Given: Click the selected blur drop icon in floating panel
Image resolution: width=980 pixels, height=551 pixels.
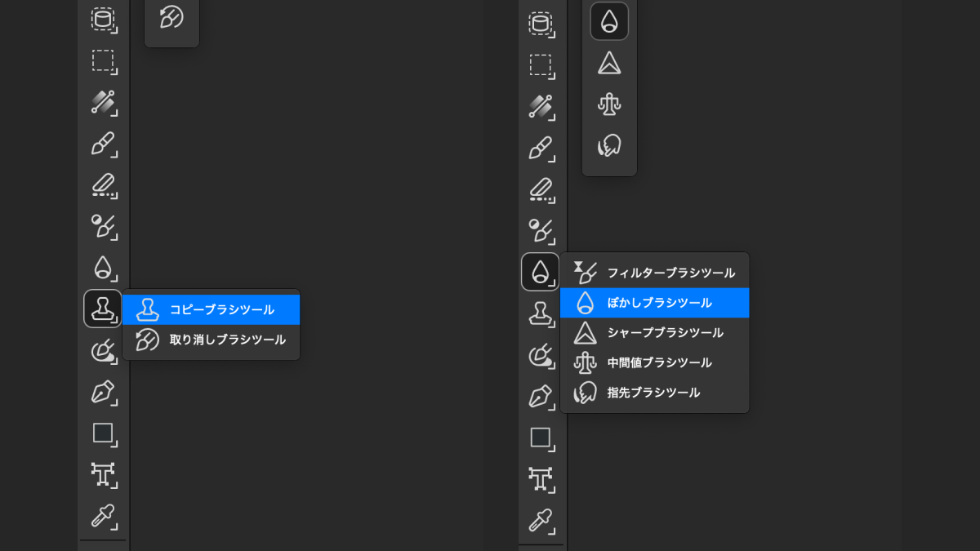Looking at the screenshot, I should pos(609,21).
